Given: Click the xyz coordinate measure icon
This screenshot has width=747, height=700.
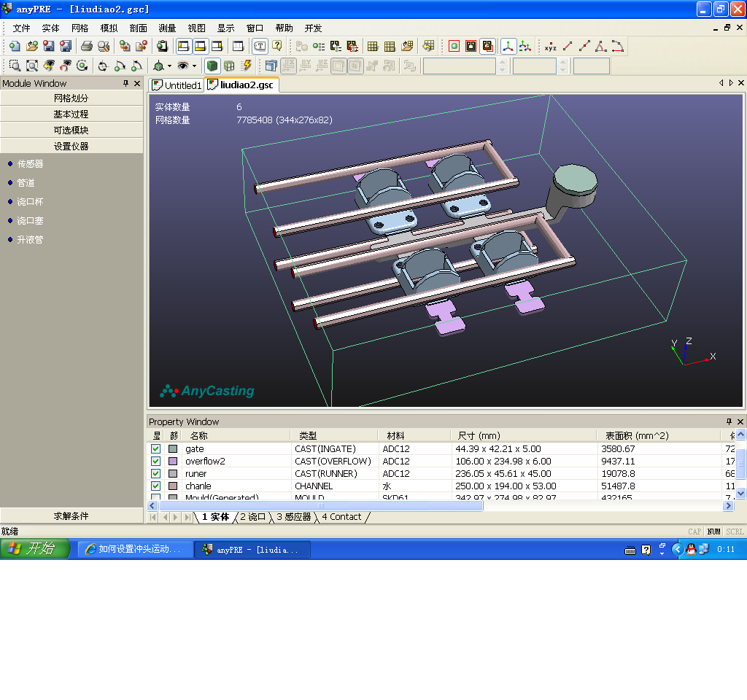Looking at the screenshot, I should tap(550, 46).
